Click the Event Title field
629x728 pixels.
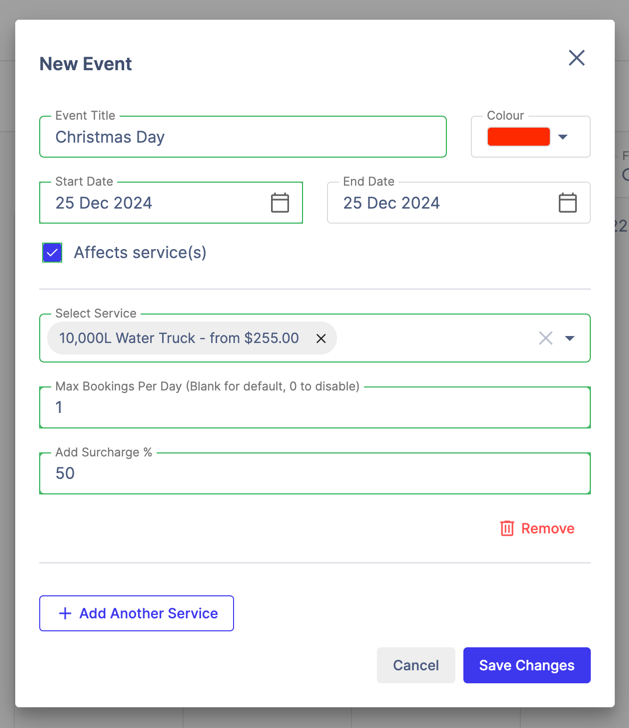[243, 137]
